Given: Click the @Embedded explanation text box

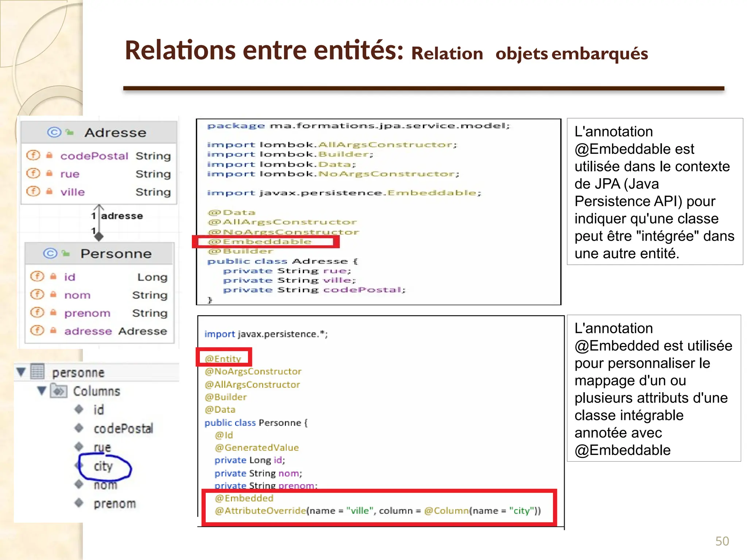Looking at the screenshot, I should [654, 388].
